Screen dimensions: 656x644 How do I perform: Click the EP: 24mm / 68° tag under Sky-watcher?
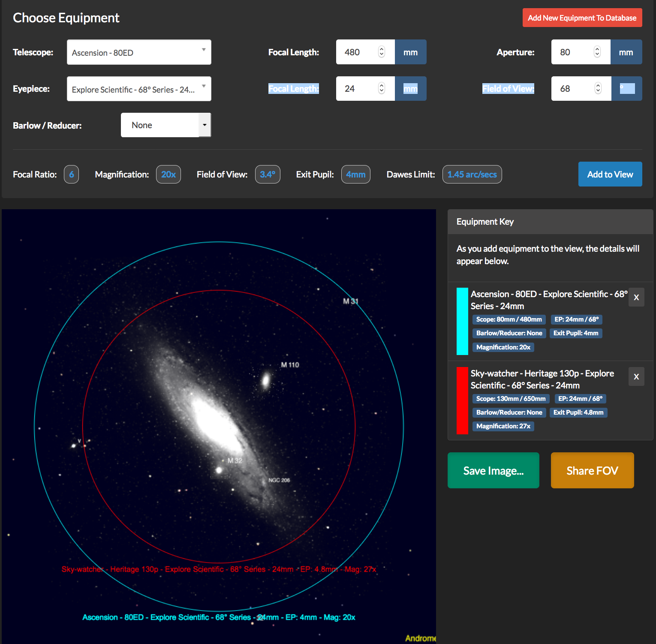580,399
